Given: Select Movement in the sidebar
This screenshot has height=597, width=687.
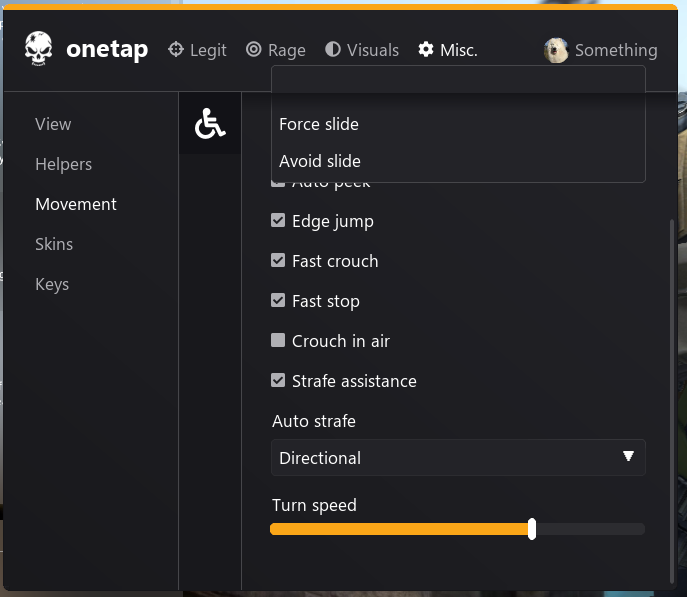Looking at the screenshot, I should tap(76, 204).
